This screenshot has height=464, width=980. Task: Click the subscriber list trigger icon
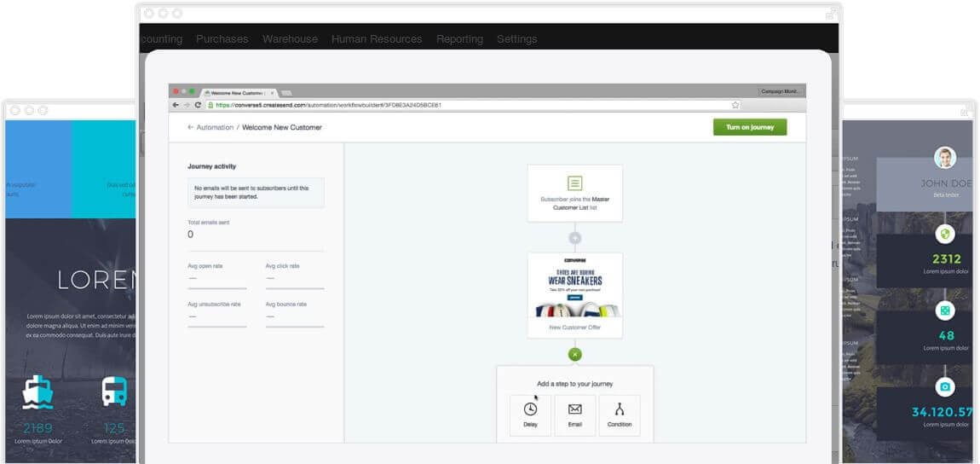tap(575, 183)
